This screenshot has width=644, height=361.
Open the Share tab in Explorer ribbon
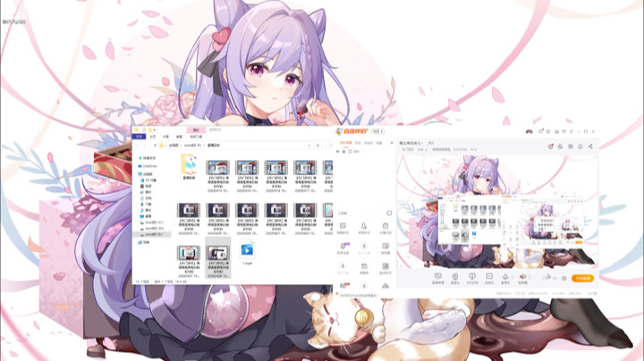point(165,137)
